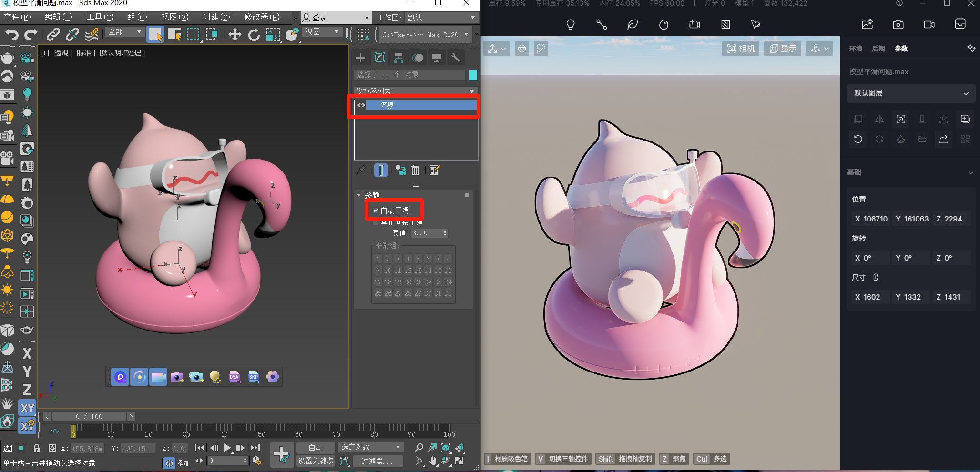This screenshot has width=980, height=472.
Task: Open the Display command panel tab
Action: (x=437, y=58)
